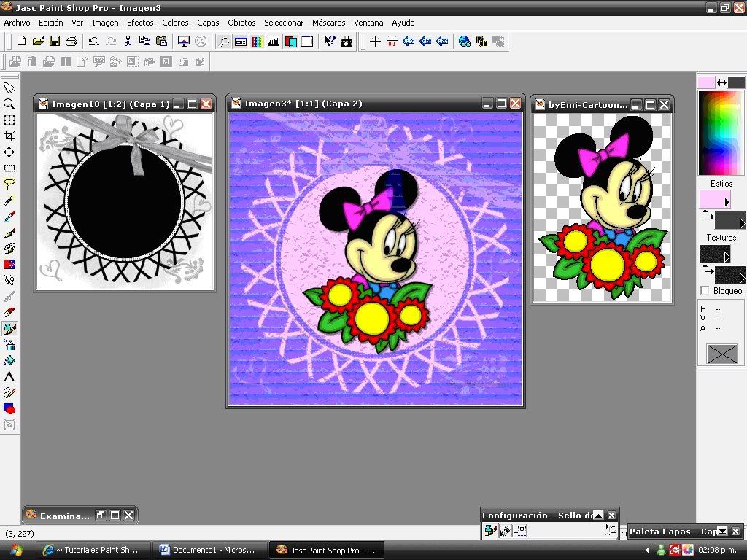Open the Capas menu
The image size is (747, 560).
click(208, 23)
